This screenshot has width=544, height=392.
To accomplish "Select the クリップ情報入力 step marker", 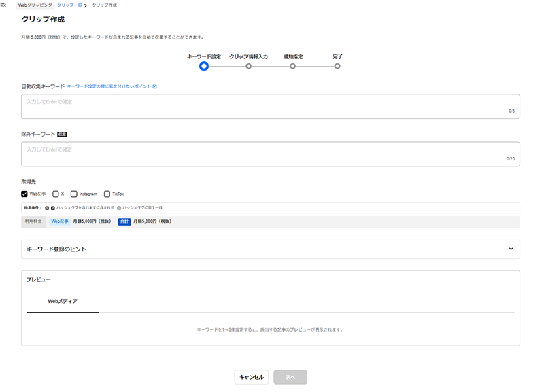I will (248, 66).
